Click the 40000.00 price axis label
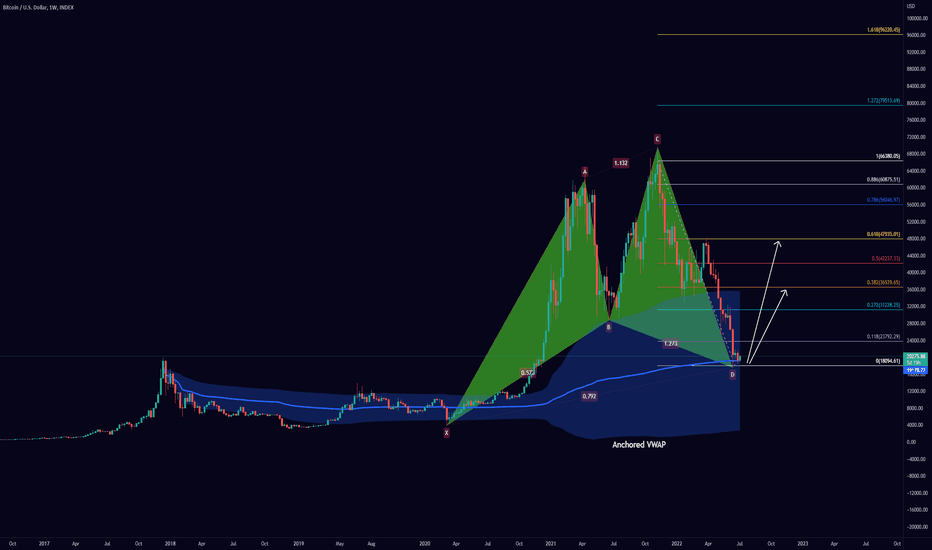The height and width of the screenshot is (550, 932). point(917,273)
